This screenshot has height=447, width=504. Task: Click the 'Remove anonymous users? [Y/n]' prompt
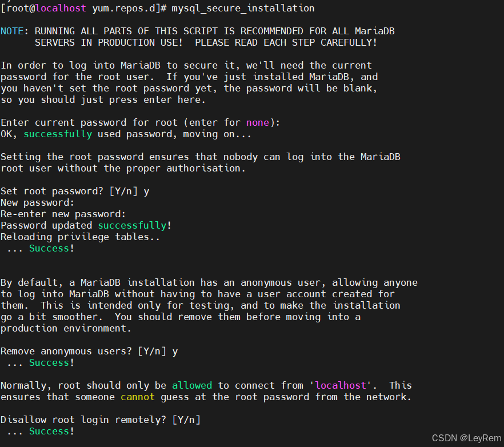pos(89,351)
